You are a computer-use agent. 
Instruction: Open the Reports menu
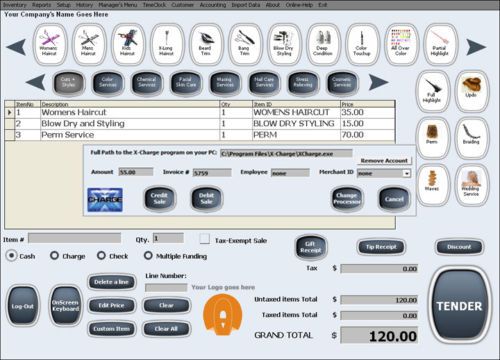click(x=42, y=5)
